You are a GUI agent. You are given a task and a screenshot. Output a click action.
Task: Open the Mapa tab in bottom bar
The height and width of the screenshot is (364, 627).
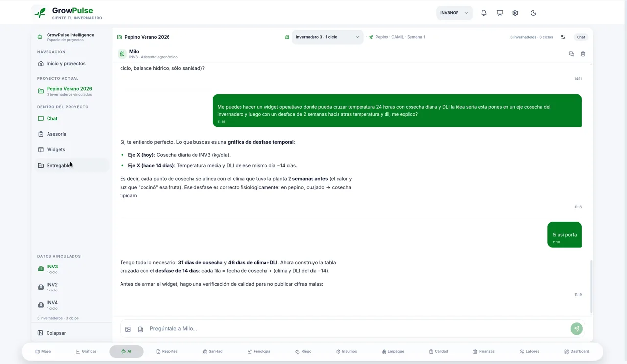pyautogui.click(x=43, y=351)
